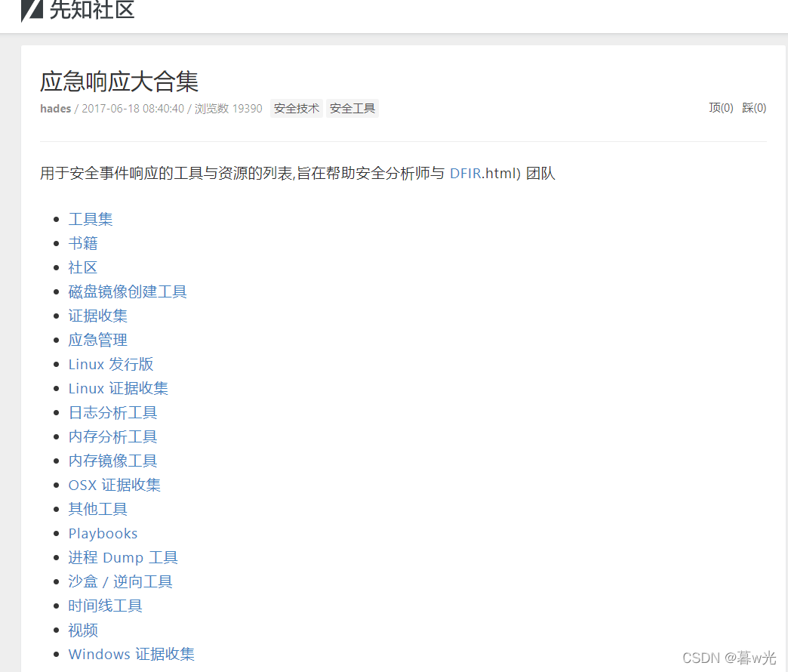Select the 安全工具 tag
This screenshot has width=788, height=672.
click(x=352, y=108)
